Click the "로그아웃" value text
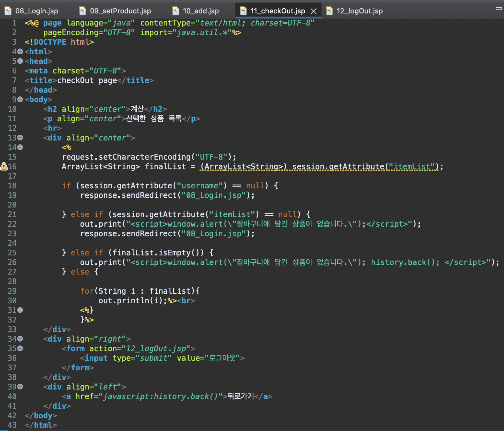This screenshot has width=504, height=431. (x=222, y=358)
